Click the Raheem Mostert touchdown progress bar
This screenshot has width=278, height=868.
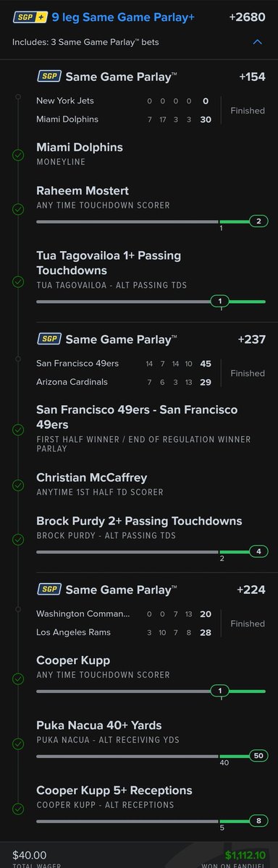click(x=151, y=221)
